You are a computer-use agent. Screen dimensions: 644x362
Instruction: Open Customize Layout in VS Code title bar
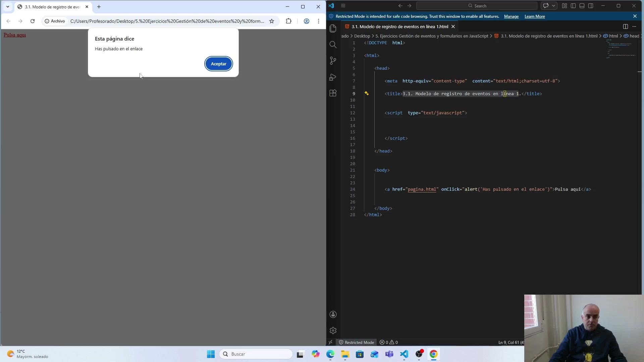(x=565, y=6)
